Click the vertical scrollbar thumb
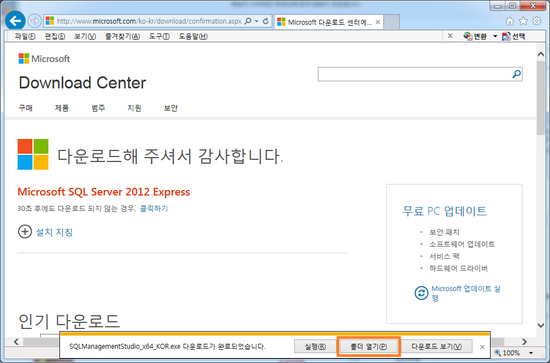Viewport: 550px width, 363px height. [x=541, y=98]
